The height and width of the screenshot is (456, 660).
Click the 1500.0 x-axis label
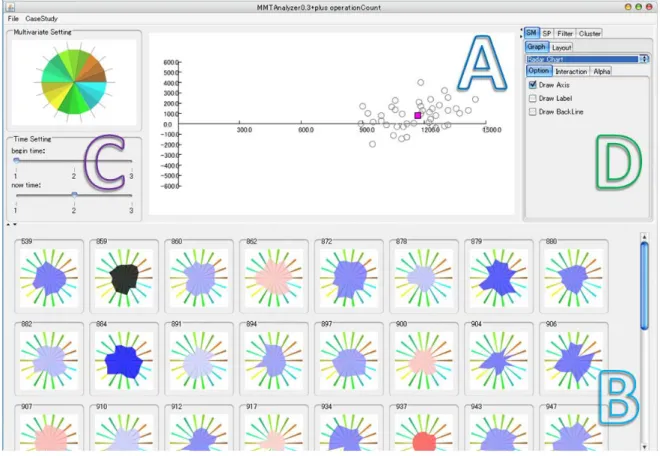coord(492,130)
